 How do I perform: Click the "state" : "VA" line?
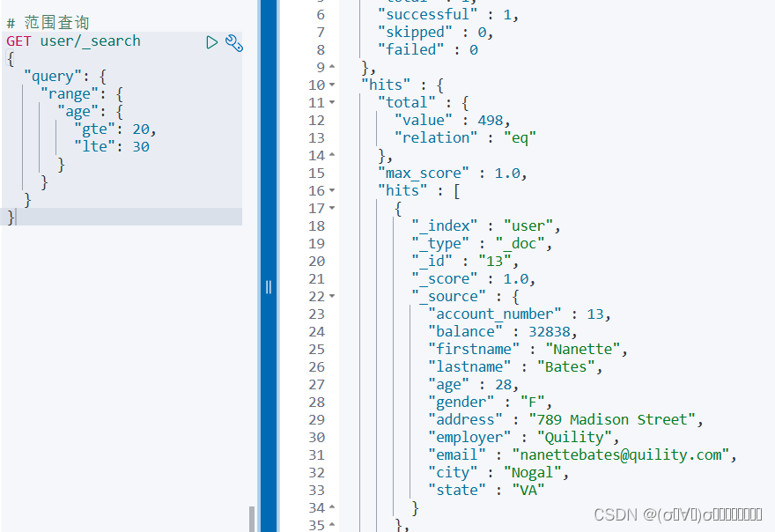[486, 490]
